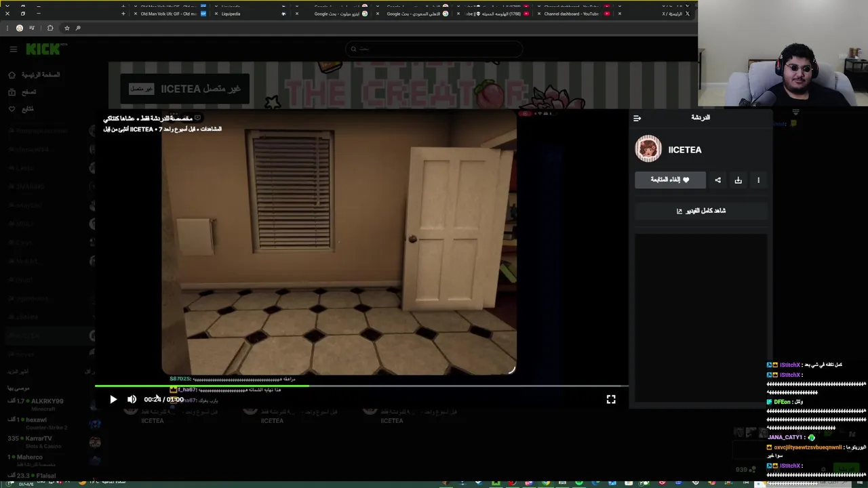Screen dimensions: 868x488
Task: Watch the full video
Action: coord(701,211)
